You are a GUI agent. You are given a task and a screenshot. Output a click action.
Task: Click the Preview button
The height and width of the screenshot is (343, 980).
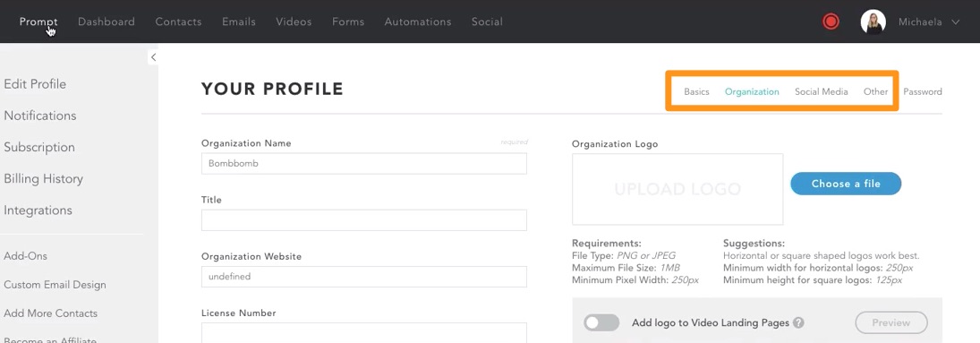tap(891, 323)
